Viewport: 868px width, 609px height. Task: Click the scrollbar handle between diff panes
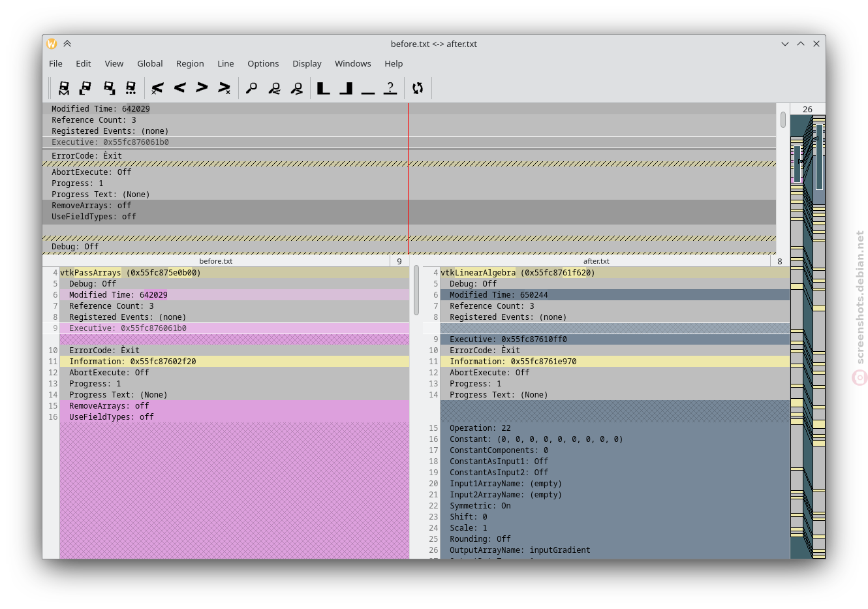coord(416,290)
